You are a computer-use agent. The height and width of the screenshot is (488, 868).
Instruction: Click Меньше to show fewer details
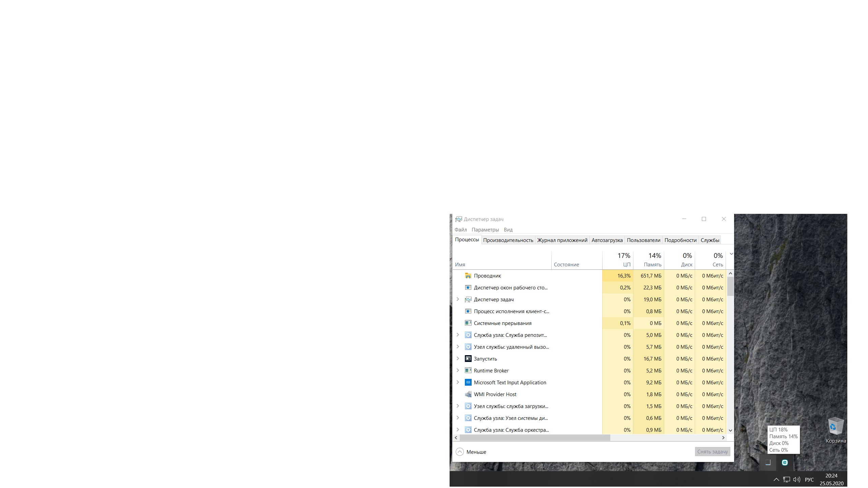point(471,452)
